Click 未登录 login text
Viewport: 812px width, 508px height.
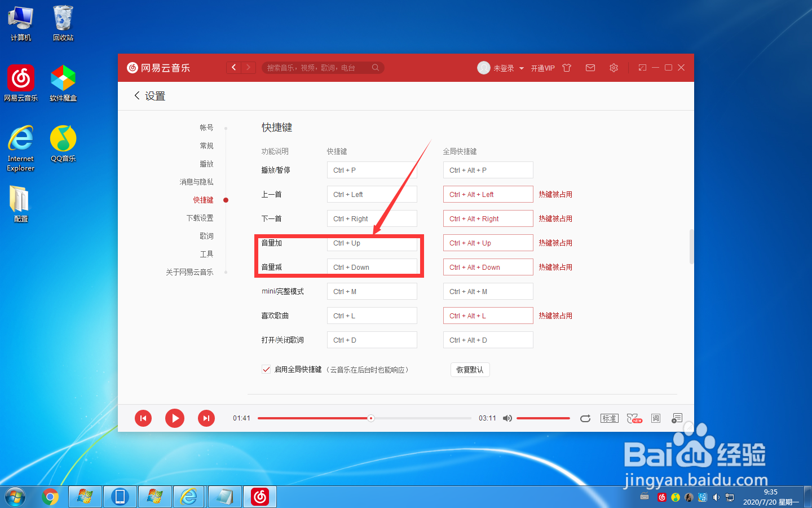pos(504,68)
